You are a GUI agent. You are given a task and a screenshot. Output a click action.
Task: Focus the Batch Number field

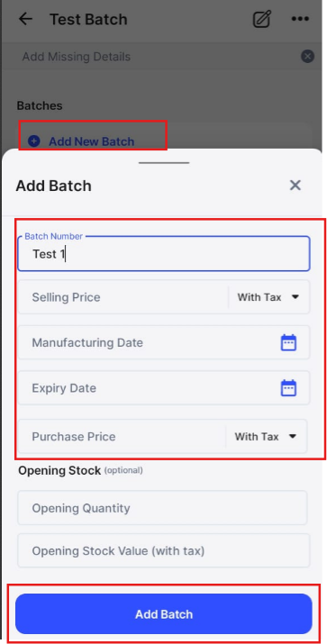point(164,253)
